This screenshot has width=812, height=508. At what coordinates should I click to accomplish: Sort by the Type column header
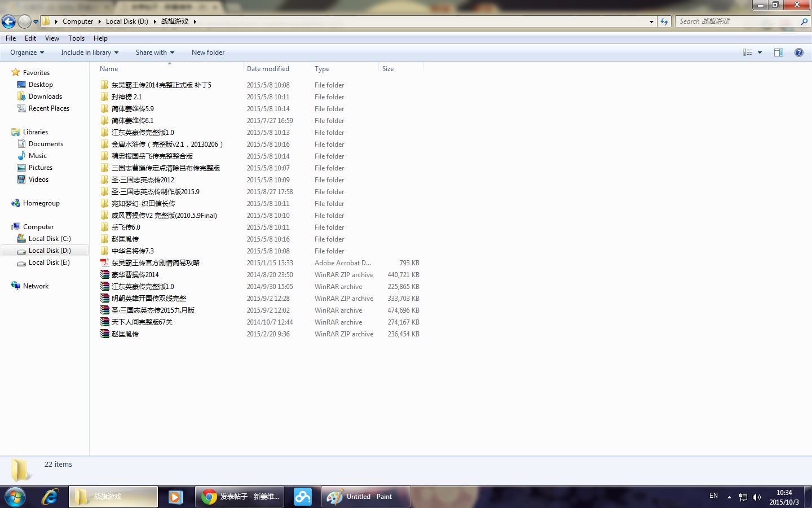[345, 69]
